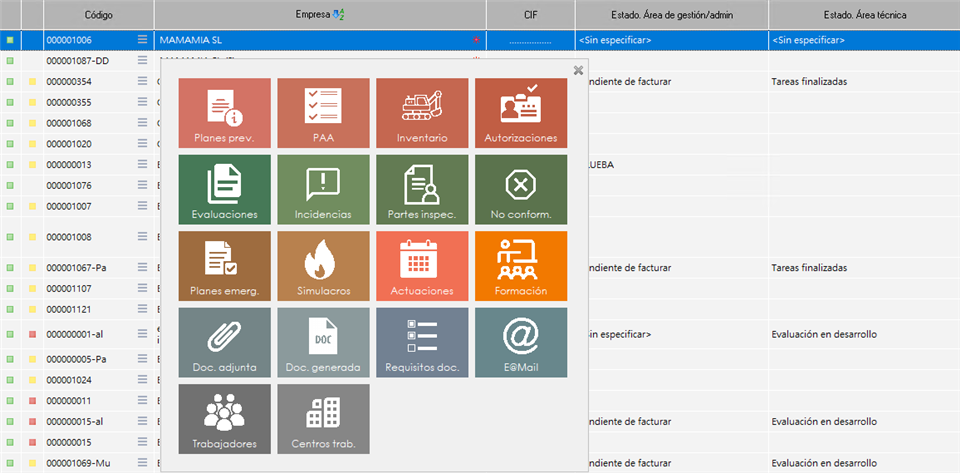This screenshot has width=960, height=473.
Task: Click the green status square for 000001006
Action: pos(10,40)
